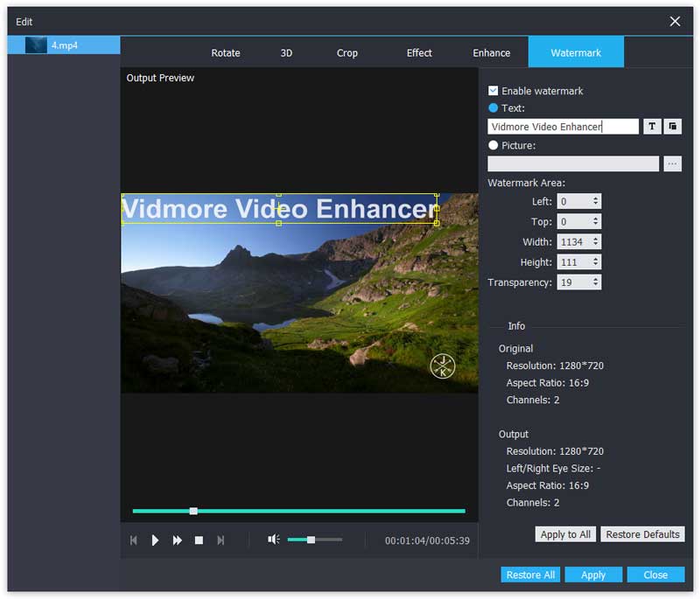Adjust the Transparency stepper arrows

pos(596,282)
